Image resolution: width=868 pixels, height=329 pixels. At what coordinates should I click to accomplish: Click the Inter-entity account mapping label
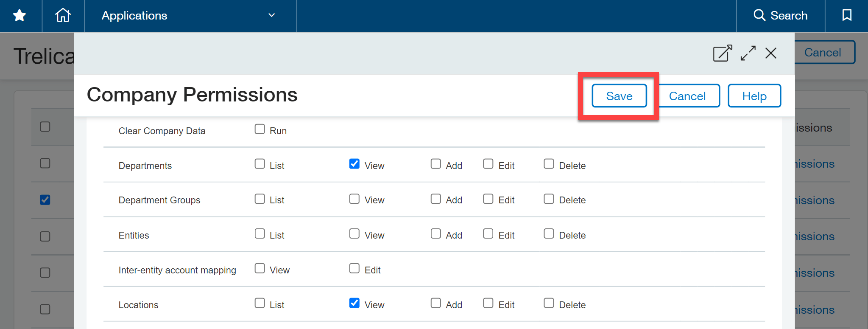(x=177, y=270)
